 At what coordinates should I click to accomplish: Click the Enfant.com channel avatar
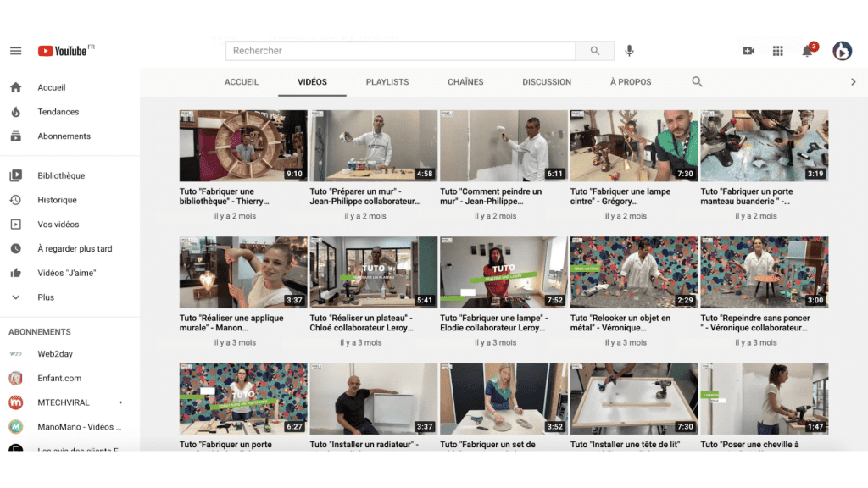[x=15, y=379]
